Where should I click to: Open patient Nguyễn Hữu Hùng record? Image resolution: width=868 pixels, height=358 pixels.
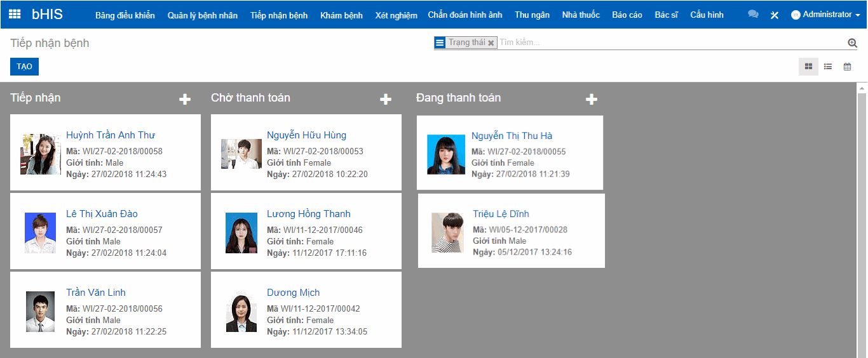306,135
